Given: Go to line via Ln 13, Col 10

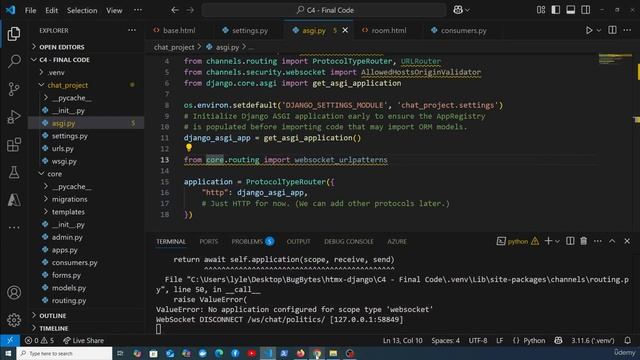Looking at the screenshot, I should tap(402, 340).
